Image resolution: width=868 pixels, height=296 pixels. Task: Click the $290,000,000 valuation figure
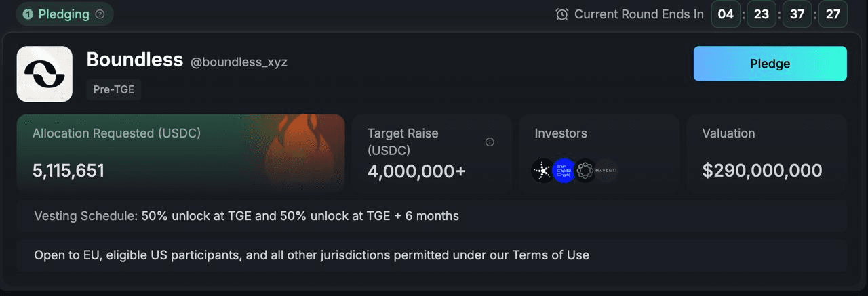click(x=762, y=171)
